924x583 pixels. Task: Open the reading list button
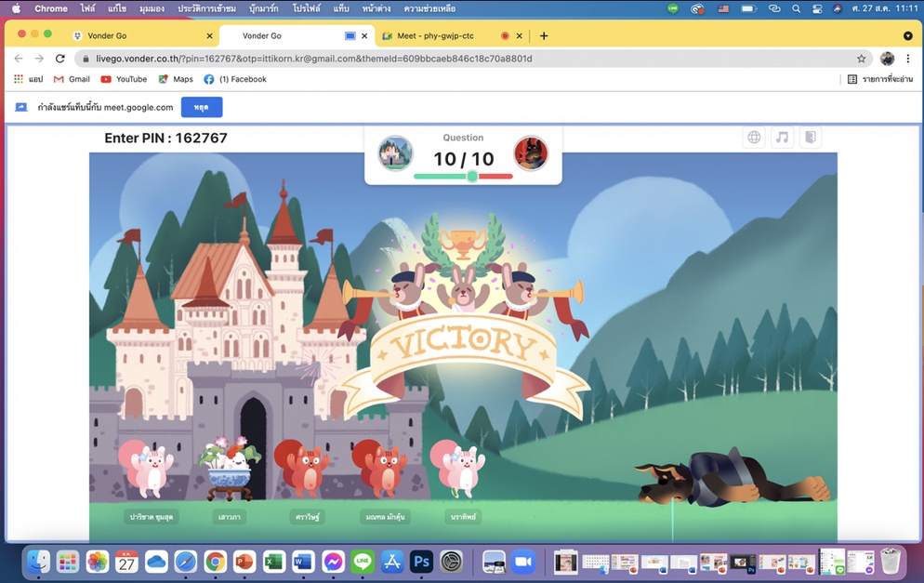pyautogui.click(x=879, y=79)
